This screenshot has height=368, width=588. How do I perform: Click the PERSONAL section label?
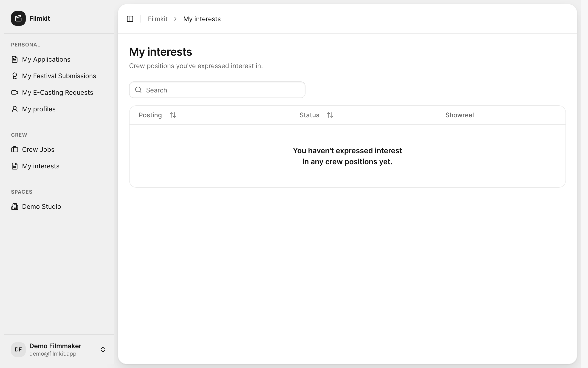pos(25,45)
